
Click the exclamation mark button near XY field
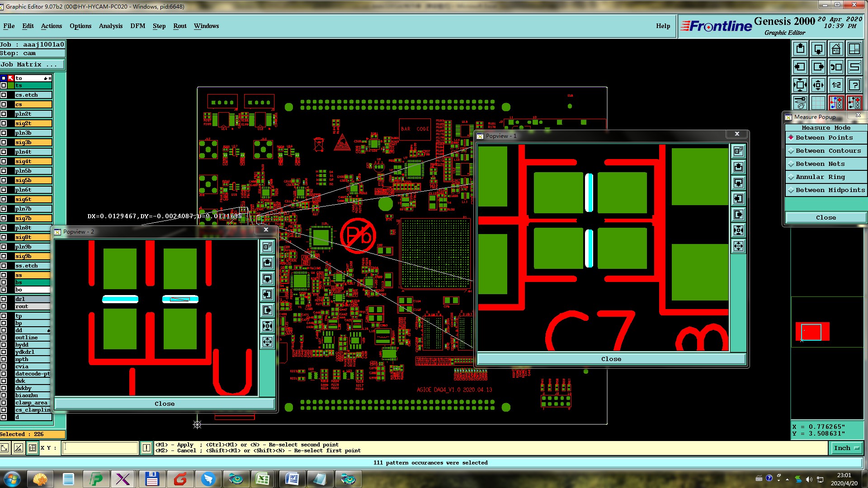point(146,448)
